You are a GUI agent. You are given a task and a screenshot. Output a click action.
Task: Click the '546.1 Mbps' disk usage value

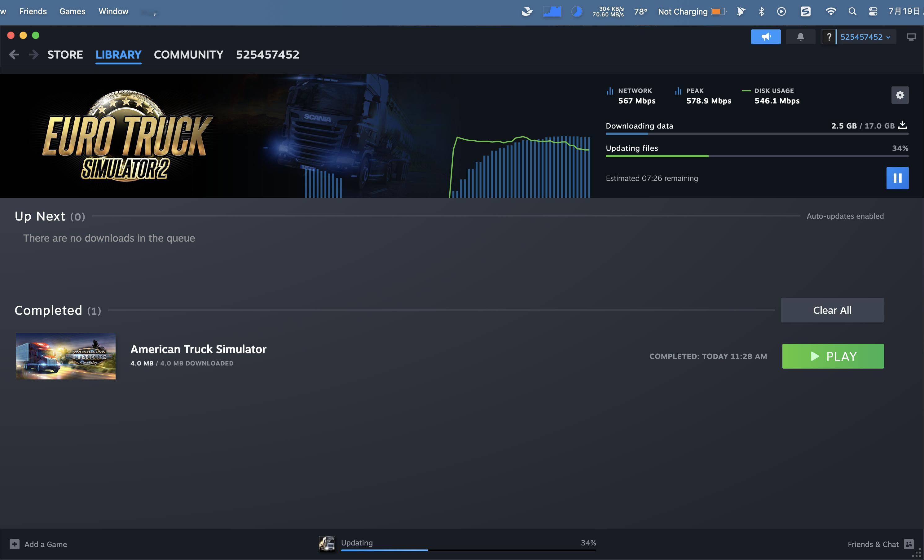pyautogui.click(x=777, y=101)
